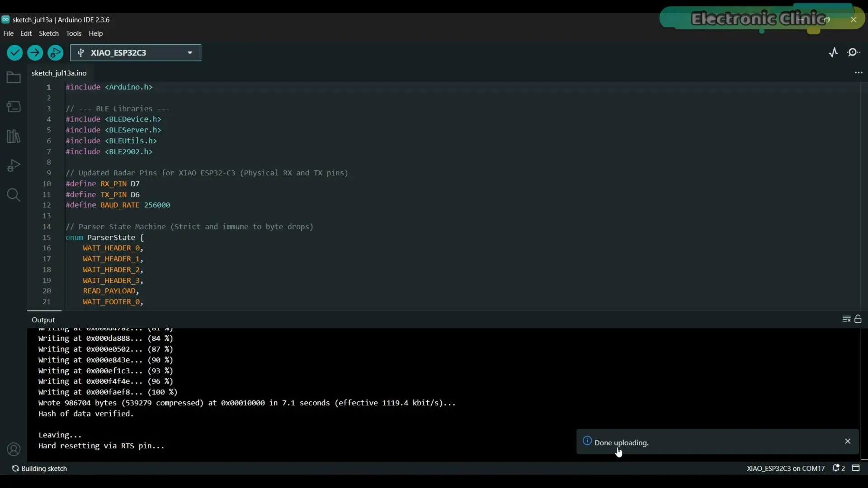The image size is (868, 488).
Task: Click the '#define RX_PIN D7' line
Action: (103, 184)
